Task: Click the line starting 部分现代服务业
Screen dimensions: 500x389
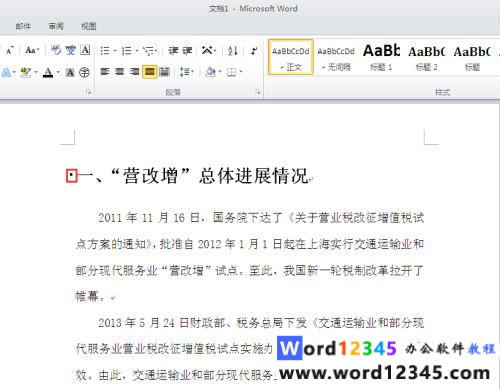Action: click(x=250, y=270)
